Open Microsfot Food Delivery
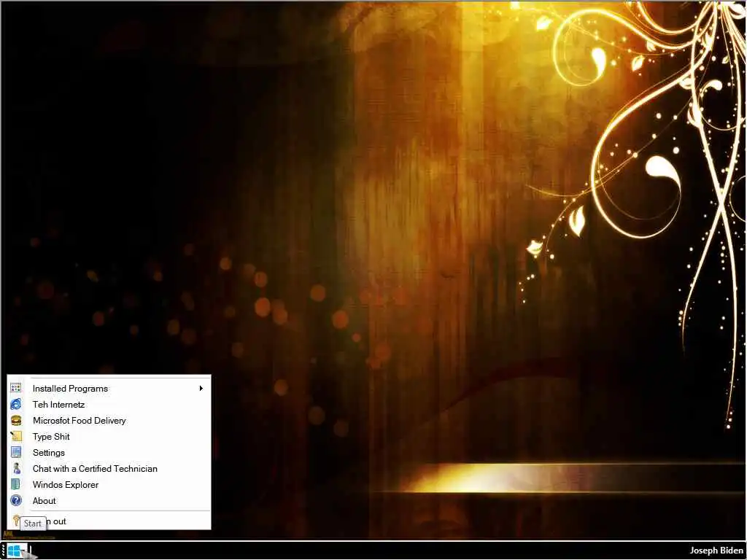The width and height of the screenshot is (747, 560). point(109,421)
